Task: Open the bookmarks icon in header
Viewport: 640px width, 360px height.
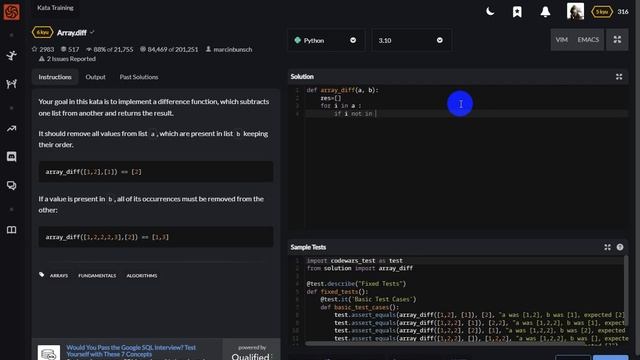Action: tap(517, 12)
